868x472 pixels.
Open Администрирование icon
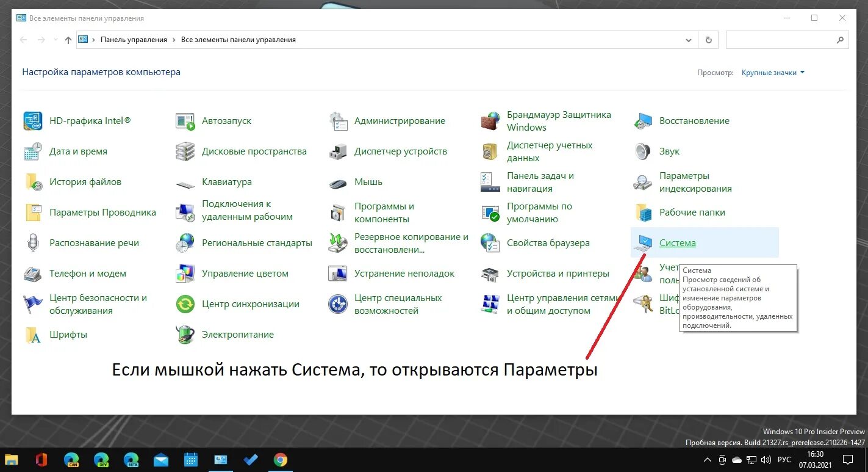[338, 121]
